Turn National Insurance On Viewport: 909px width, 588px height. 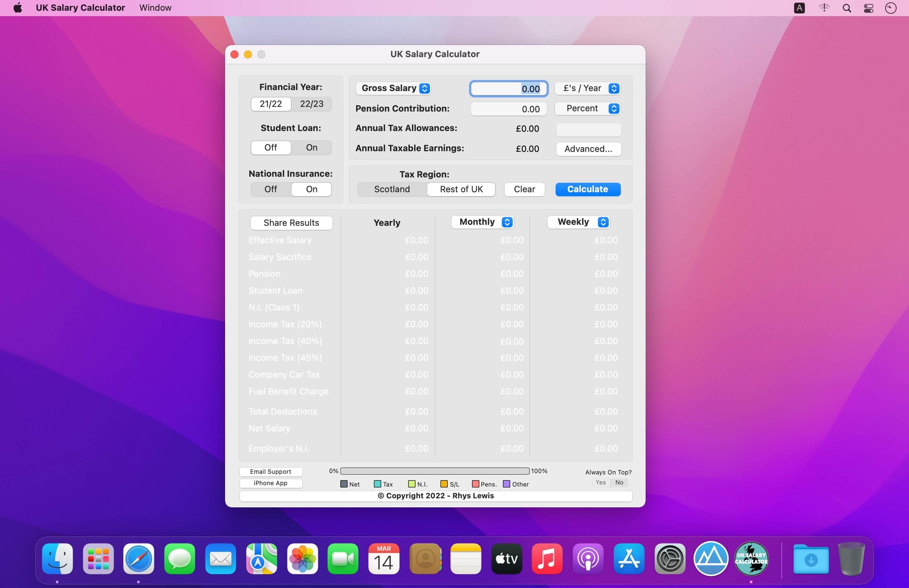click(x=311, y=189)
